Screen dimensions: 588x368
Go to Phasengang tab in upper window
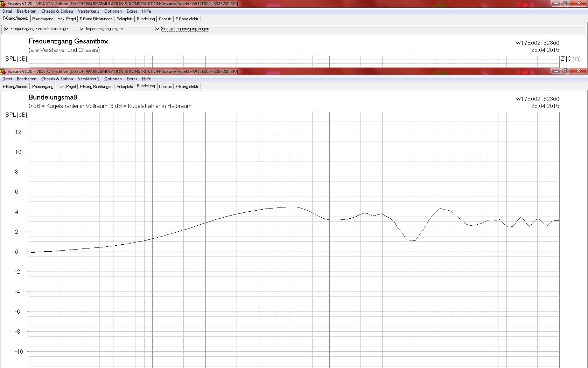coord(43,19)
